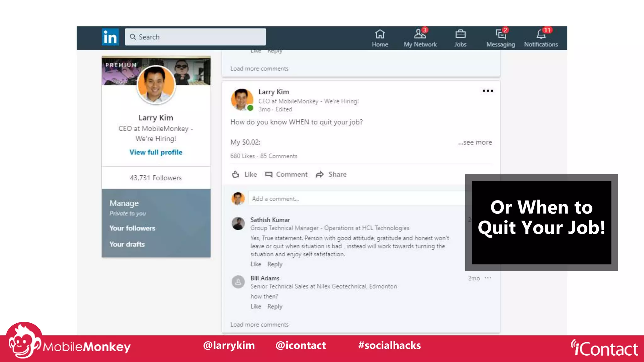Click Larry Kim post author name
Screen dimensions: 644x362
coord(274,92)
